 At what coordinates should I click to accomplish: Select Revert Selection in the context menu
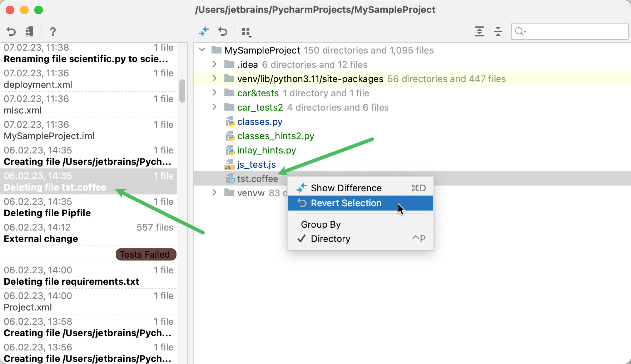coord(346,203)
